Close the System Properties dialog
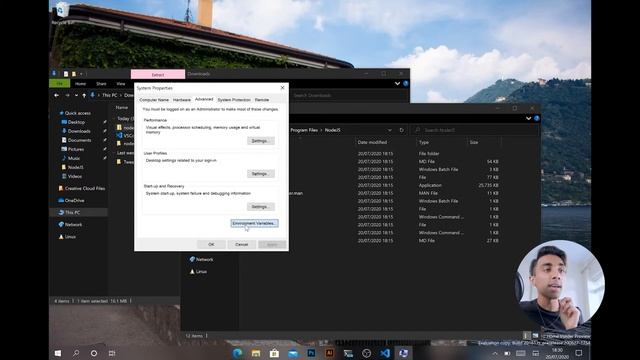Screen dimensions: 640x360 (x=282, y=88)
